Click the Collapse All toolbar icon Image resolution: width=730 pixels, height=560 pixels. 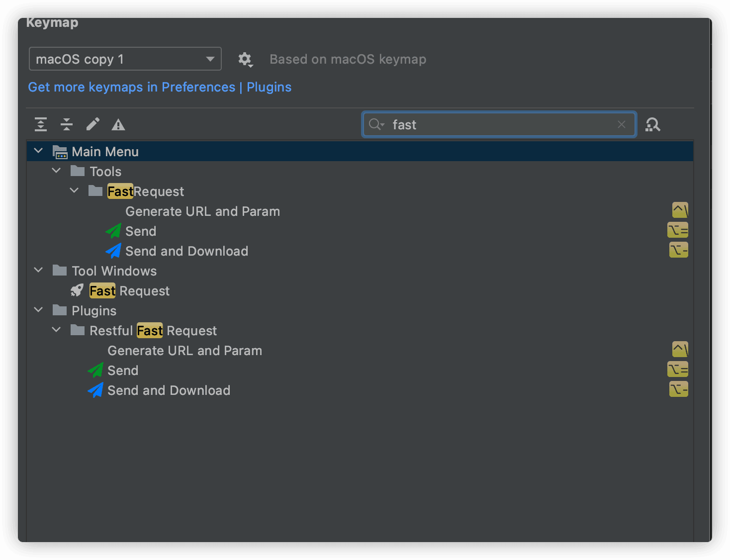coord(67,124)
